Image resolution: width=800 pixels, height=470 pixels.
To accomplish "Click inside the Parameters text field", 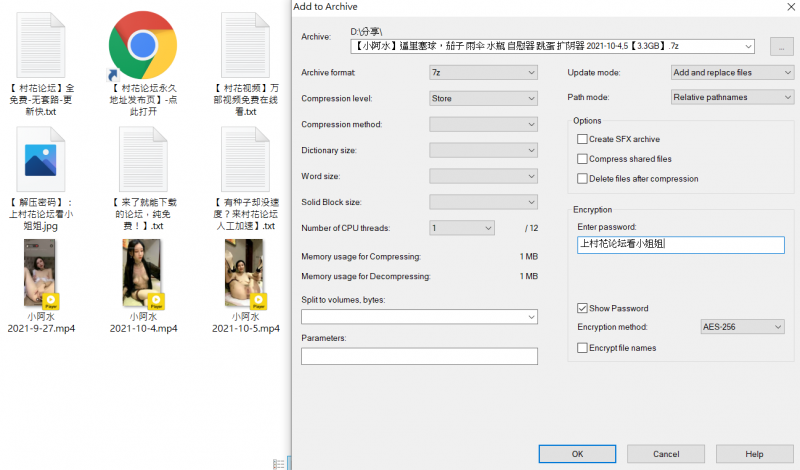I will pyautogui.click(x=419, y=356).
